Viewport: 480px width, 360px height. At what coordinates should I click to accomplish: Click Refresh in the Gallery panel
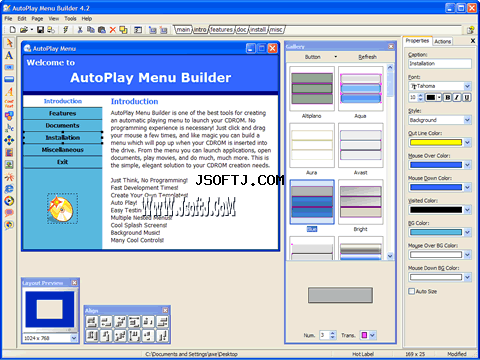click(x=367, y=57)
